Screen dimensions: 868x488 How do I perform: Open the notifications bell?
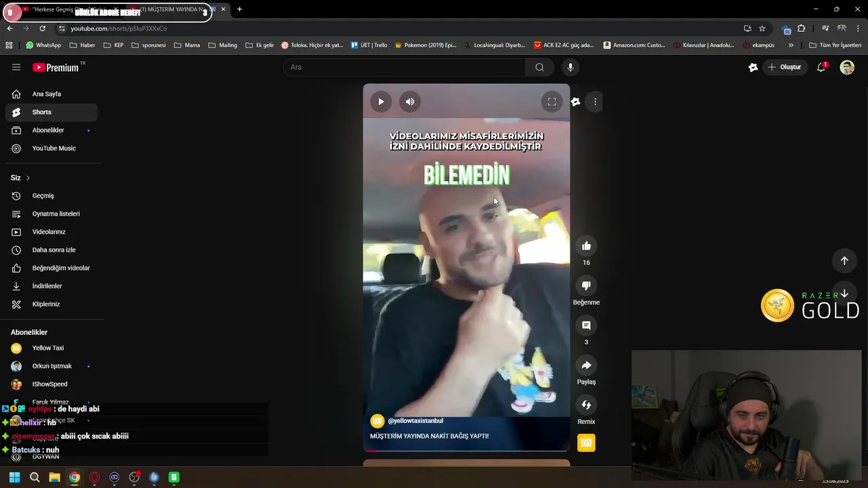pos(821,67)
